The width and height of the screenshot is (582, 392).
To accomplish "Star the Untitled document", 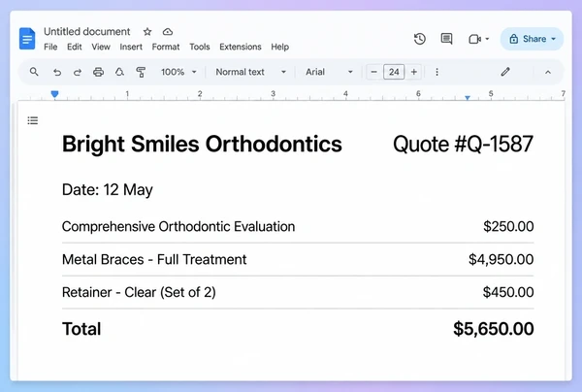I will point(147,32).
